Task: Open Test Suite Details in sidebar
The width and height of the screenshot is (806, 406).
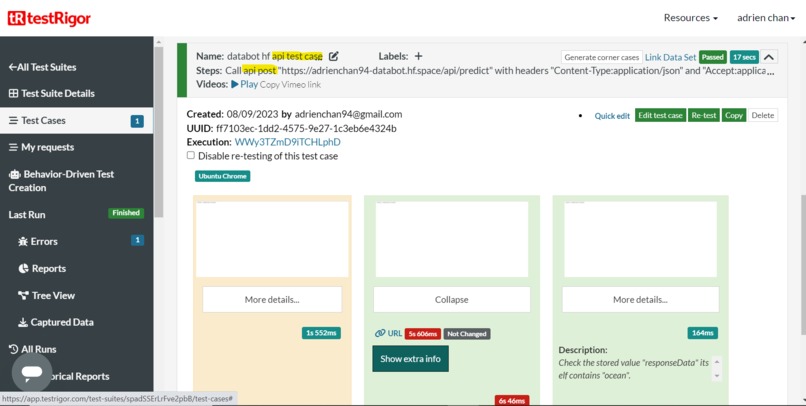Action: 51,94
